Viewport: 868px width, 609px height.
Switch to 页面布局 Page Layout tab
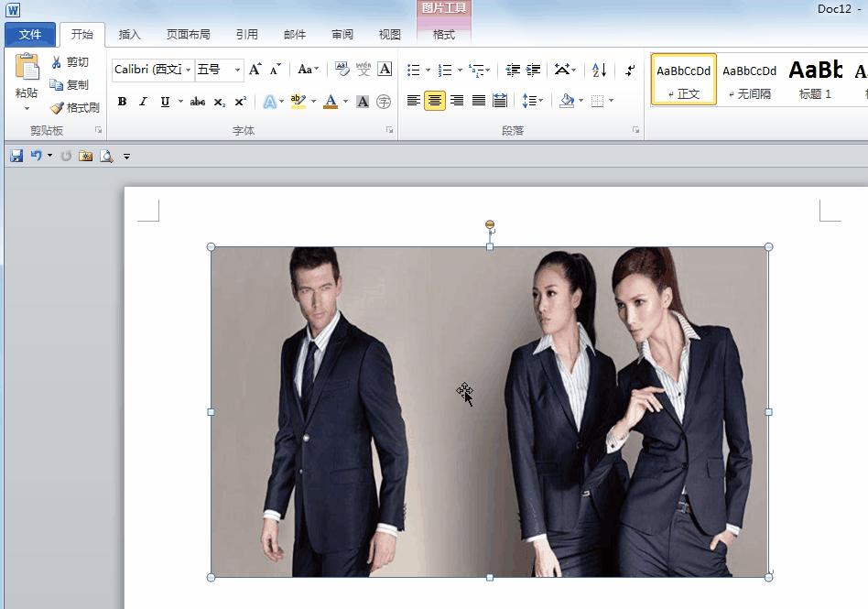189,34
